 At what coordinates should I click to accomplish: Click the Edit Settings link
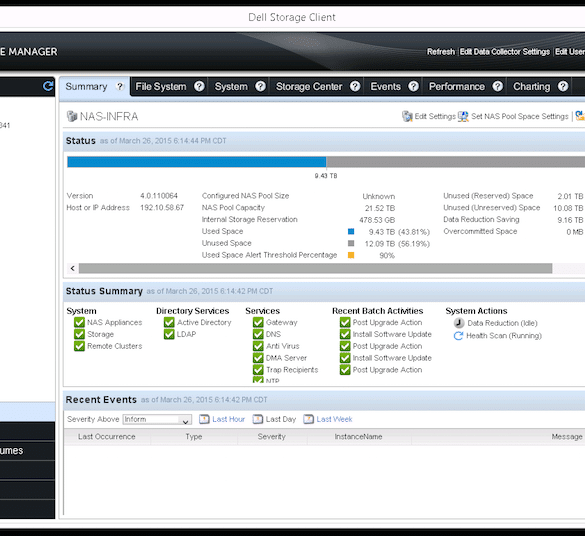(x=435, y=116)
